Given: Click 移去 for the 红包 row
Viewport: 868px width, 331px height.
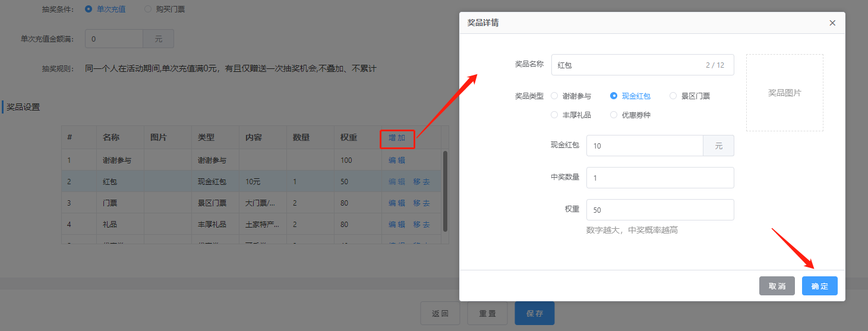Looking at the screenshot, I should tap(422, 182).
